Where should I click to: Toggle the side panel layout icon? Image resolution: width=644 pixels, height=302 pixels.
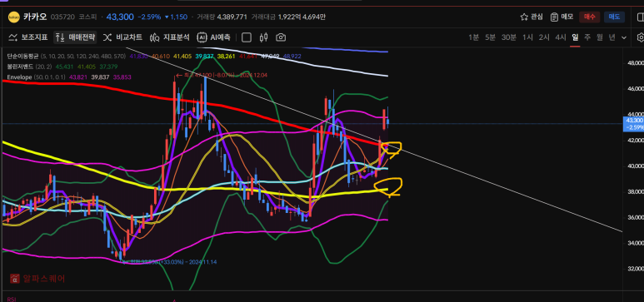tap(641, 17)
